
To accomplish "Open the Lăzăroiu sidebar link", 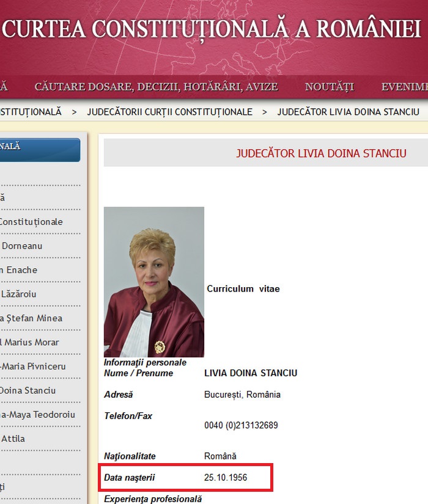I will coord(18,294).
